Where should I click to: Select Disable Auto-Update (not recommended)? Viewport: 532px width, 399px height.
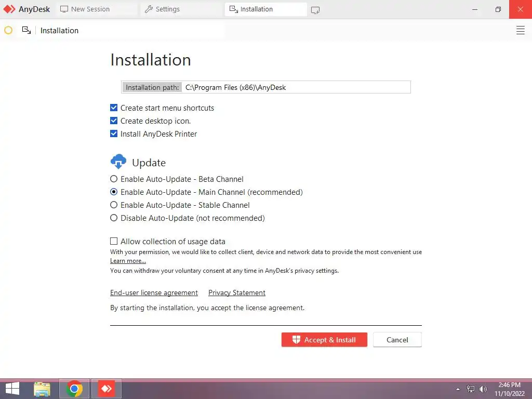pyautogui.click(x=114, y=218)
